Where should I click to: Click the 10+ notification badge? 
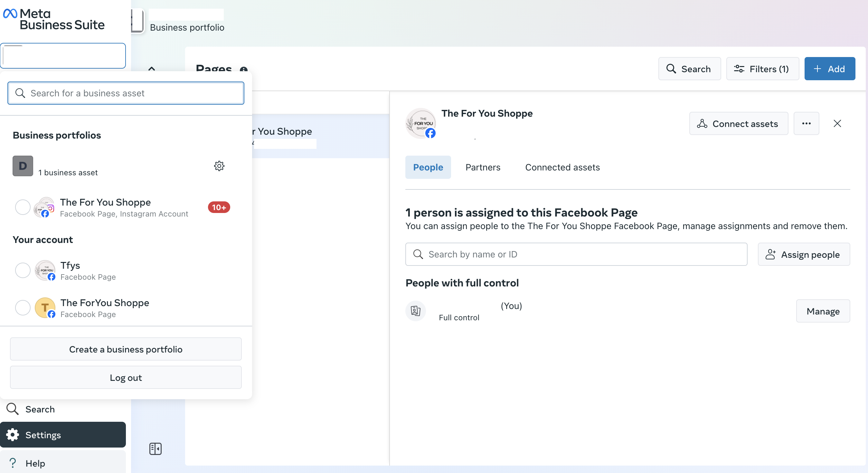[x=219, y=207]
